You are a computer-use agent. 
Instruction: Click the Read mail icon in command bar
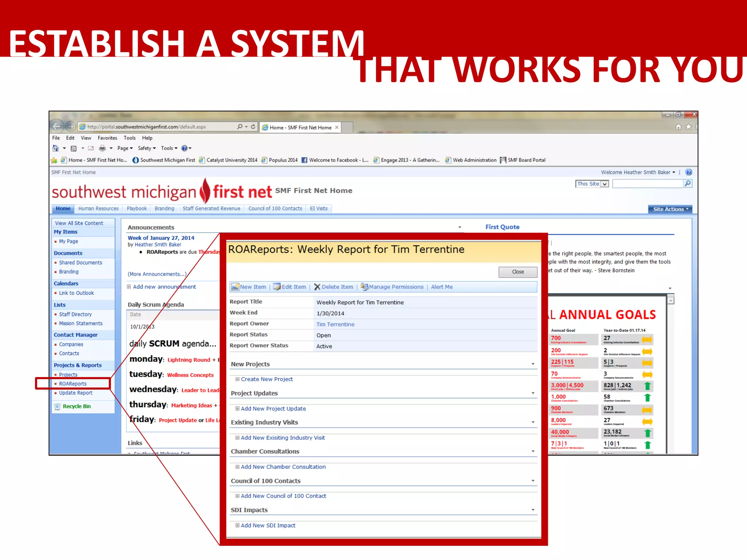[91, 148]
